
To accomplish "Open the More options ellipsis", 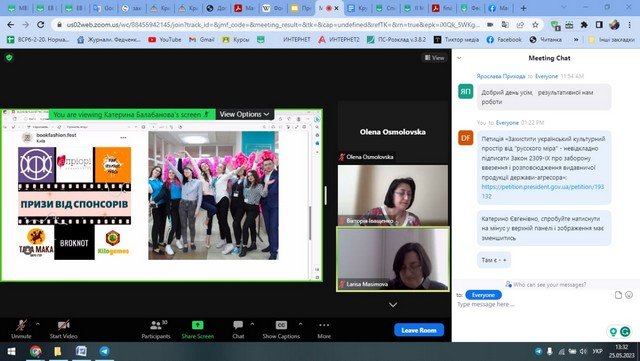I will [324, 325].
